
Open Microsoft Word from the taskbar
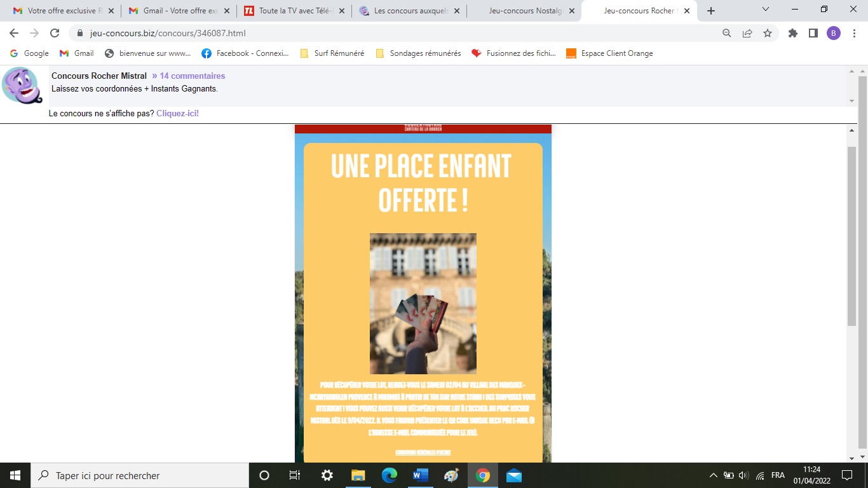click(421, 475)
